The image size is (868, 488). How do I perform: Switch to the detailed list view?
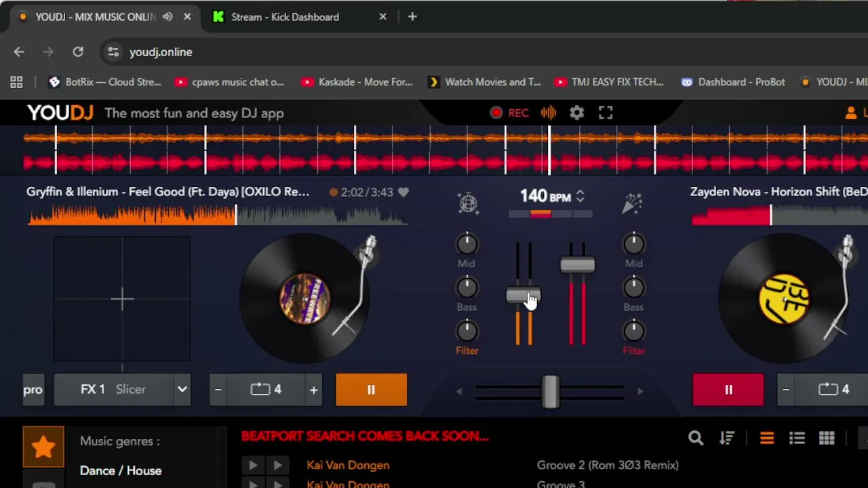click(797, 439)
